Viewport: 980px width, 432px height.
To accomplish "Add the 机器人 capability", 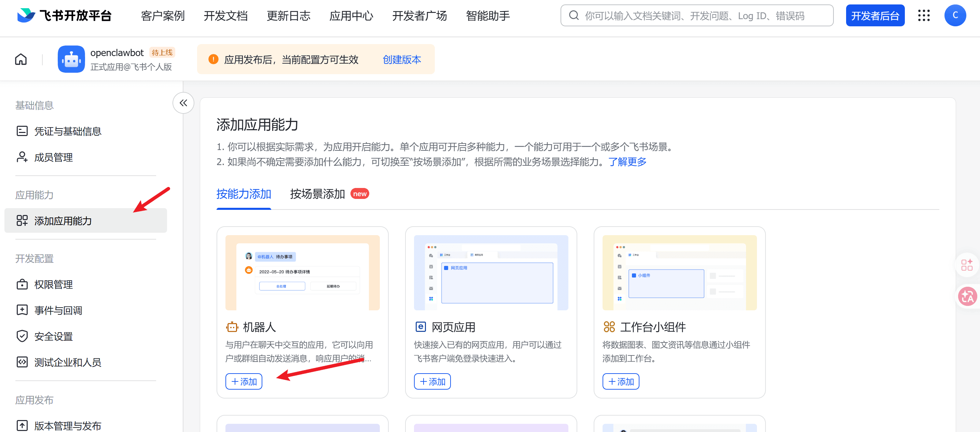I will [x=244, y=381].
